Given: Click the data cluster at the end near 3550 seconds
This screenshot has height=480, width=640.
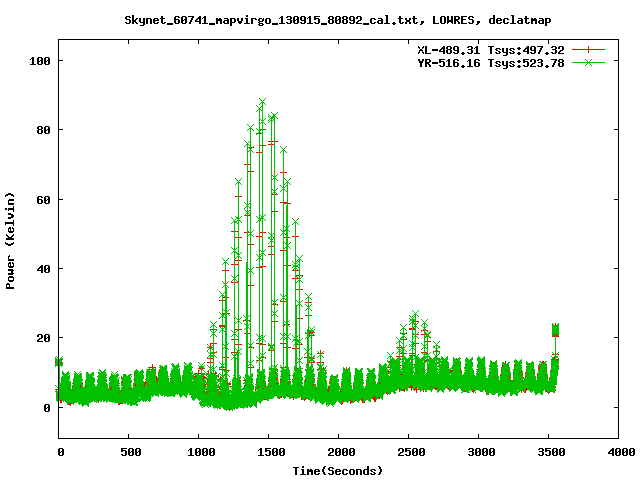Looking at the screenshot, I should [555, 330].
